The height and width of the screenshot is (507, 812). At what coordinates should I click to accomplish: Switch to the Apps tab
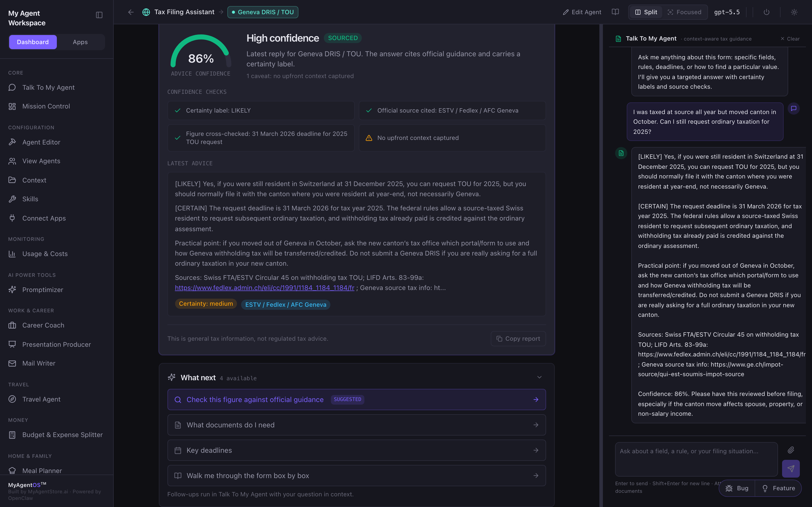tap(80, 42)
